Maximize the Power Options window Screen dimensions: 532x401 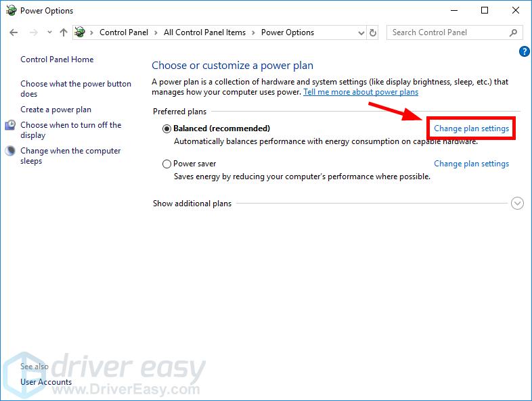click(485, 10)
